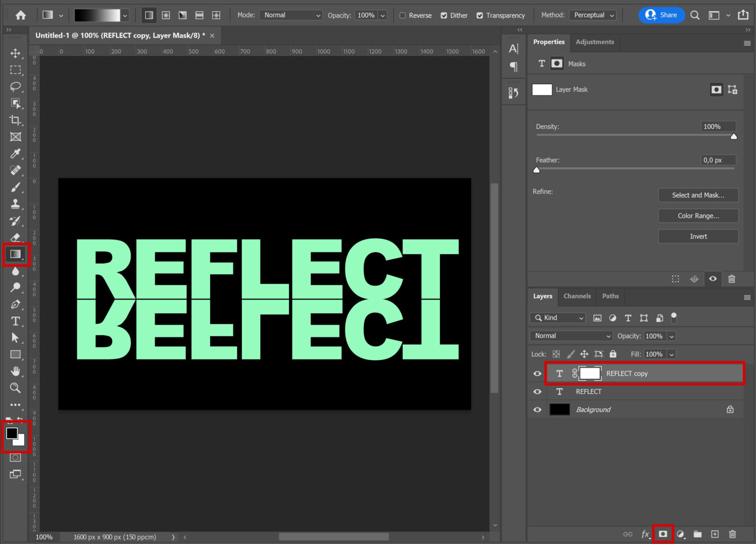
Task: Disable the Dither checkbox
Action: [444, 15]
